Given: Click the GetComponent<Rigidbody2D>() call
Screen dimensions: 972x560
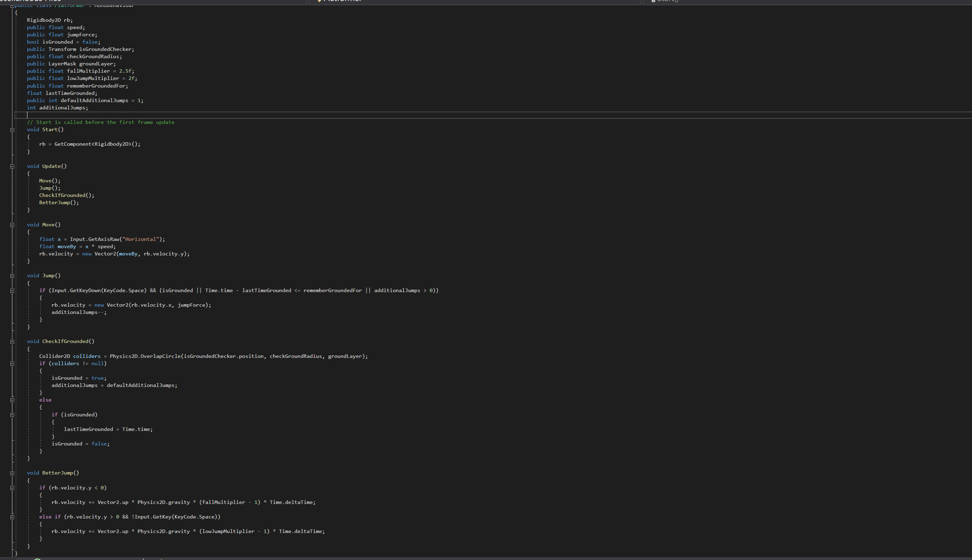Looking at the screenshot, I should [x=97, y=144].
